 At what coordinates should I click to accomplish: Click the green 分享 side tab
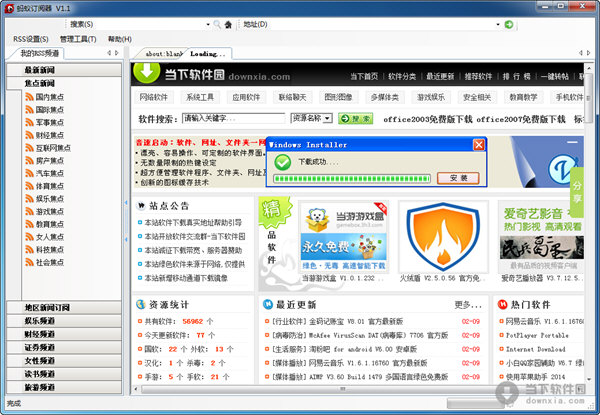(577, 192)
